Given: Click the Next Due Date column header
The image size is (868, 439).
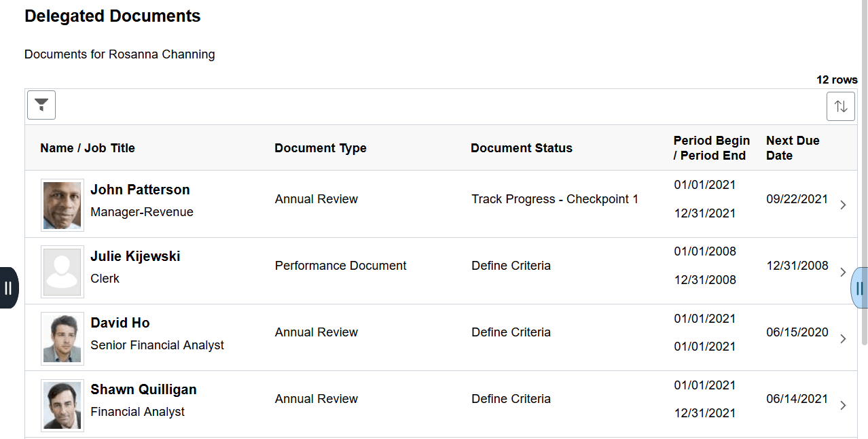Looking at the screenshot, I should point(793,147).
